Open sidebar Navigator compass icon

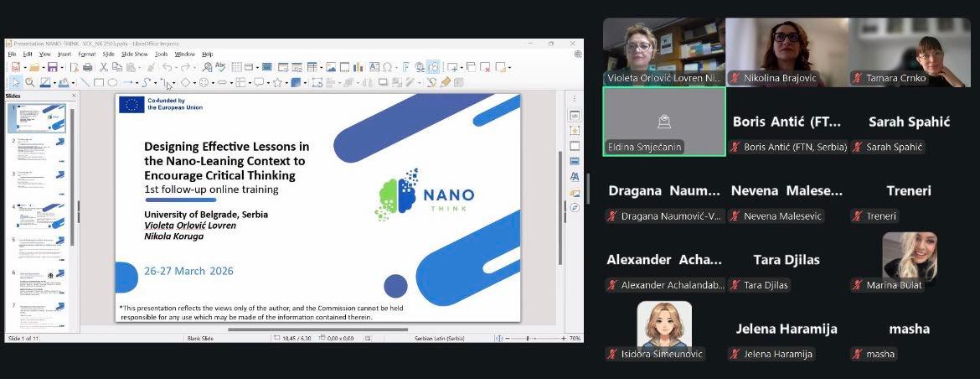tap(575, 208)
